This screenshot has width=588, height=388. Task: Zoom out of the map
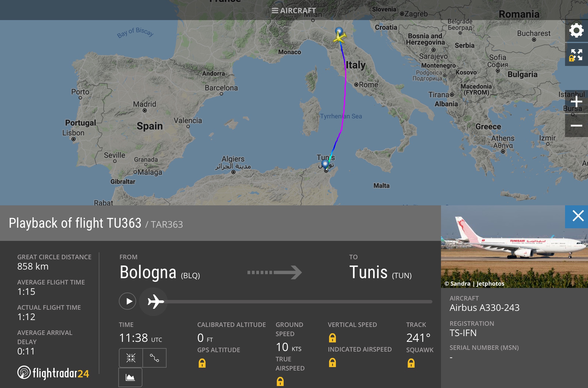coord(576,126)
